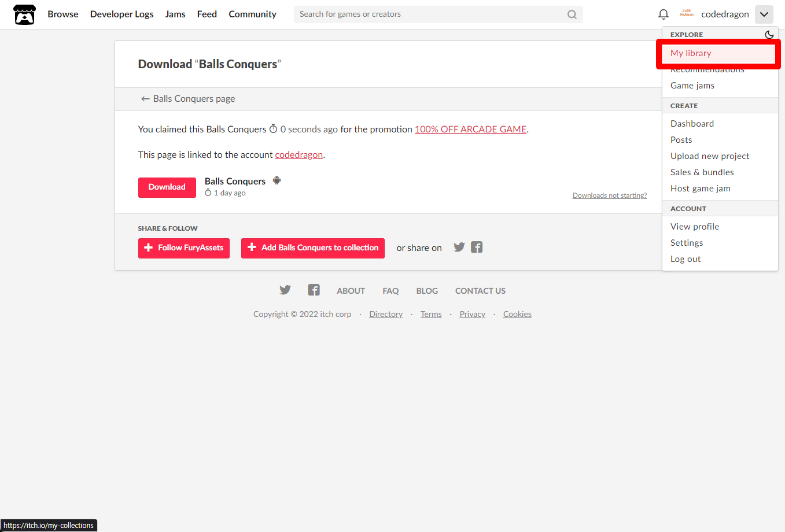This screenshot has width=785, height=532.
Task: Open the BLOG footer link
Action: 427,291
